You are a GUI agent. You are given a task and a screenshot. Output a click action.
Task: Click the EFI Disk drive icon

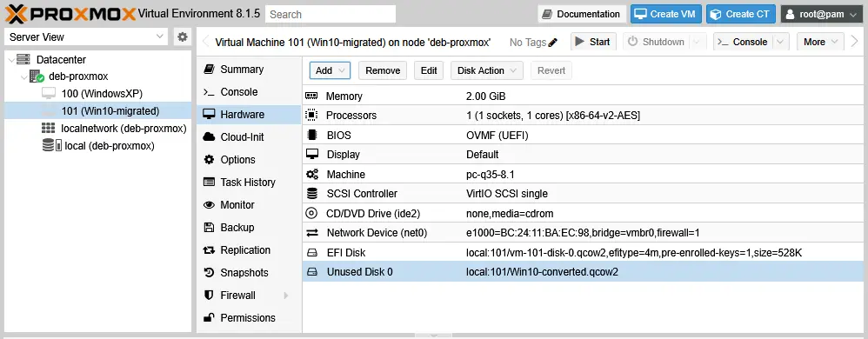(x=311, y=253)
